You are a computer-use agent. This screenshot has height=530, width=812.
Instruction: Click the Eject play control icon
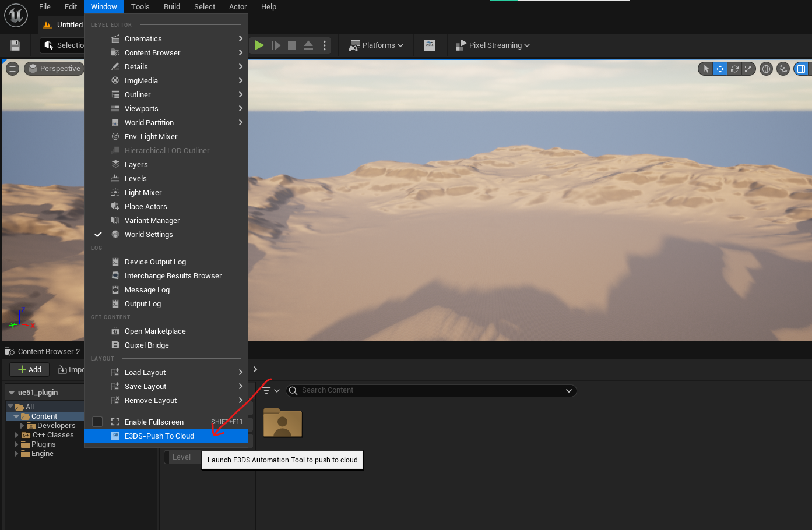pyautogui.click(x=308, y=45)
